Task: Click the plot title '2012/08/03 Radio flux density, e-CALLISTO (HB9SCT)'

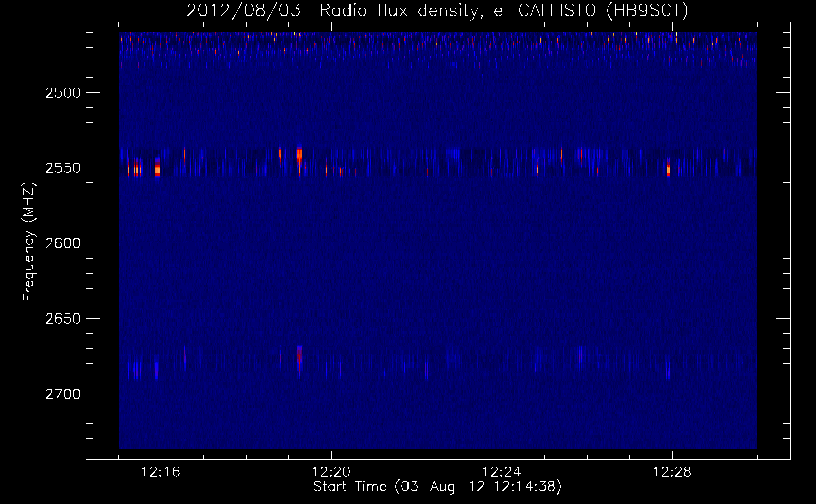Action: tap(437, 10)
